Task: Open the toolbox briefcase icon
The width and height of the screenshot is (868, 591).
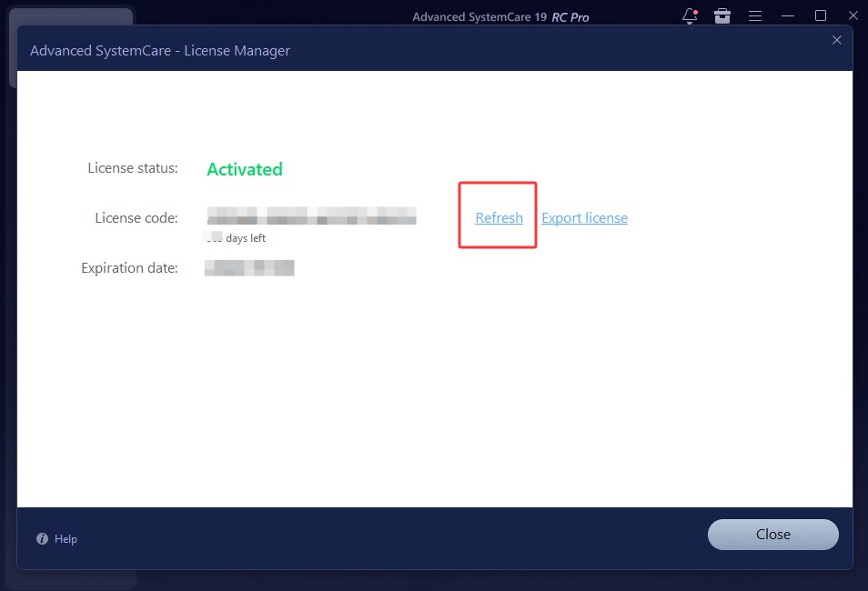Action: [x=722, y=16]
